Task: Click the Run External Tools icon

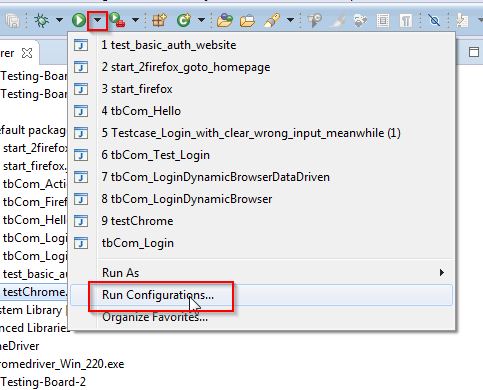Action: 117,20
